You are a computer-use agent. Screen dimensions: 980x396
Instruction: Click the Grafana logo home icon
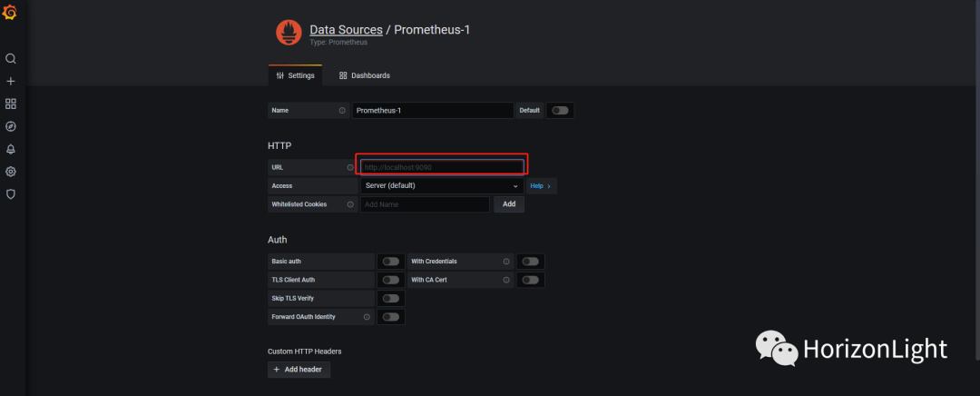pyautogui.click(x=11, y=12)
